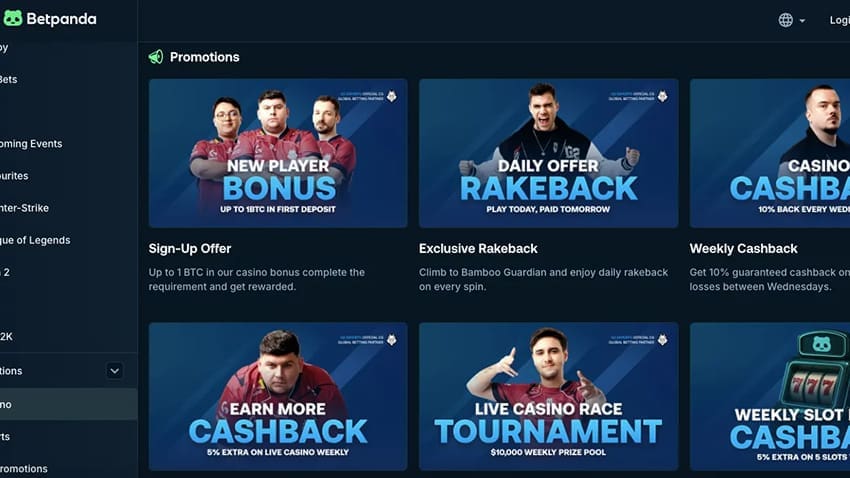The image size is (850, 478).
Task: Open the language dropdown arrow beside the globe
Action: pyautogui.click(x=802, y=21)
